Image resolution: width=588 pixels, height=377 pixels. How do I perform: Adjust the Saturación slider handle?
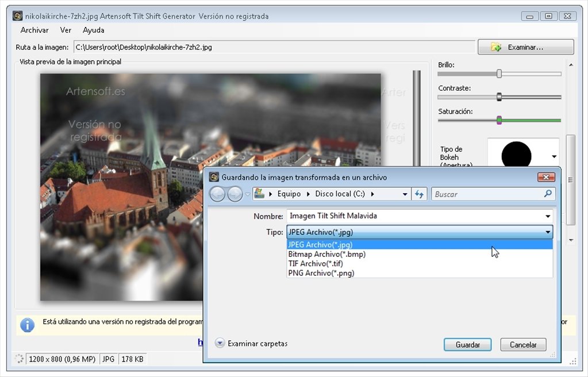point(499,120)
